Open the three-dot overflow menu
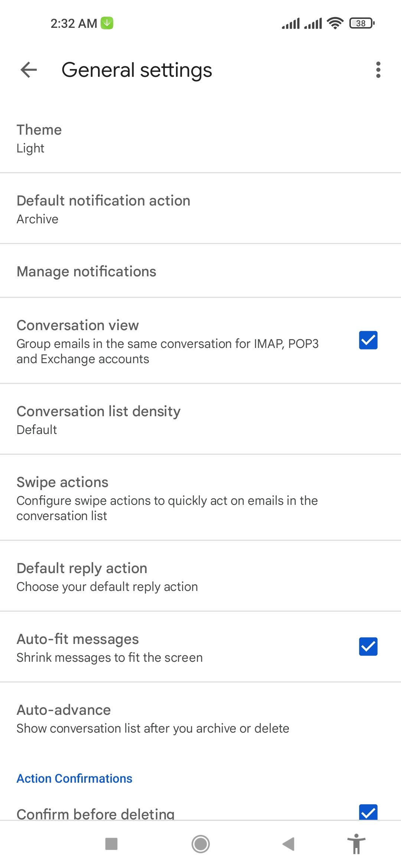The width and height of the screenshot is (401, 868). tap(378, 70)
